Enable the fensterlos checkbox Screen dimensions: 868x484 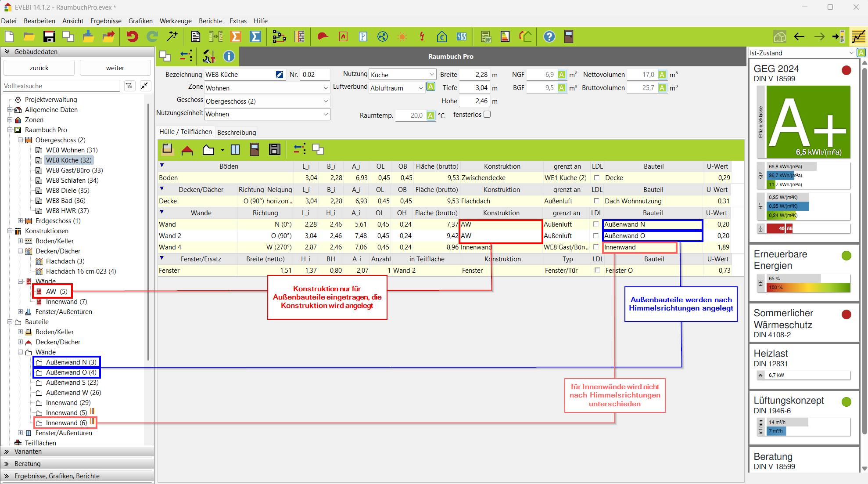click(x=487, y=114)
